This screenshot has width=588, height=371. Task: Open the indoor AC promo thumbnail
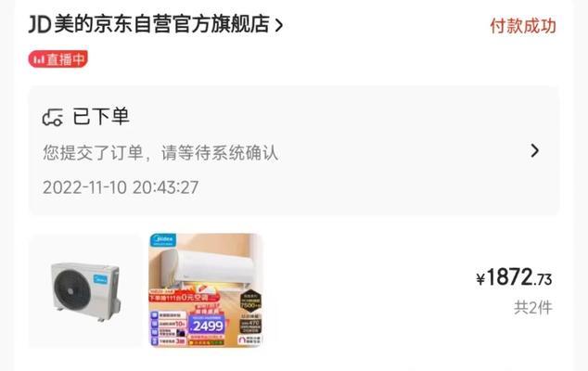point(206,290)
